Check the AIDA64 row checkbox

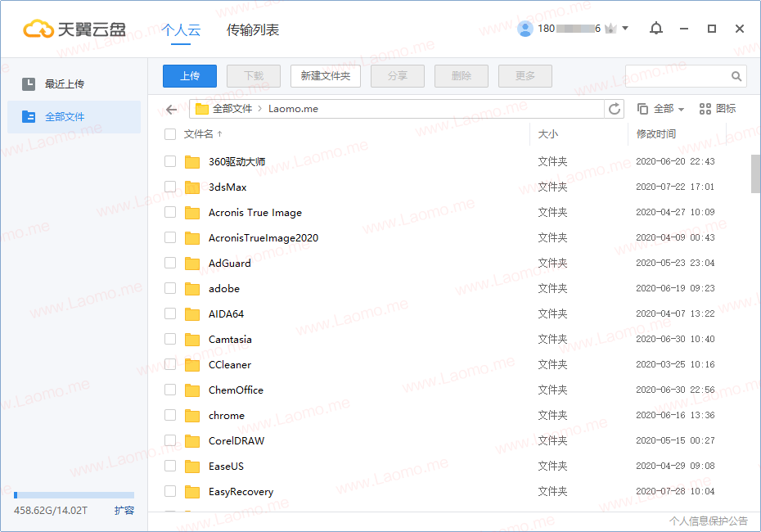pos(170,313)
